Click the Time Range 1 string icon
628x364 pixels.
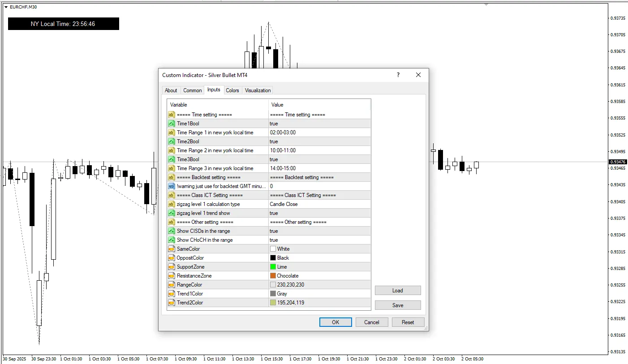pyautogui.click(x=171, y=133)
